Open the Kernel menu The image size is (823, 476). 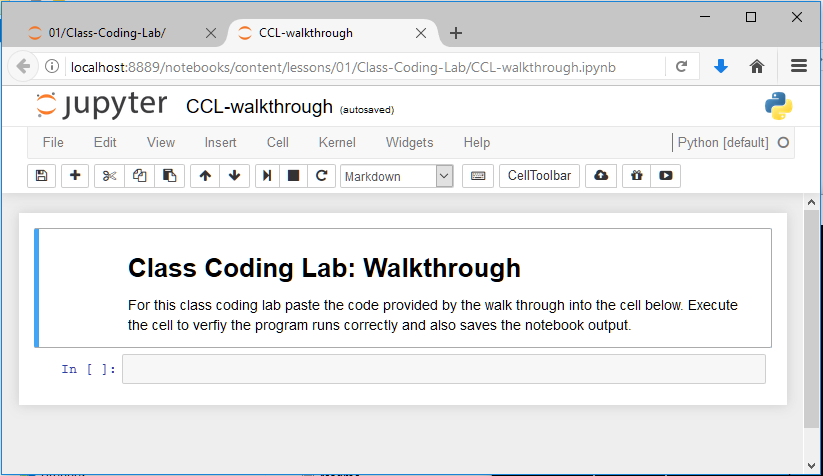337,143
